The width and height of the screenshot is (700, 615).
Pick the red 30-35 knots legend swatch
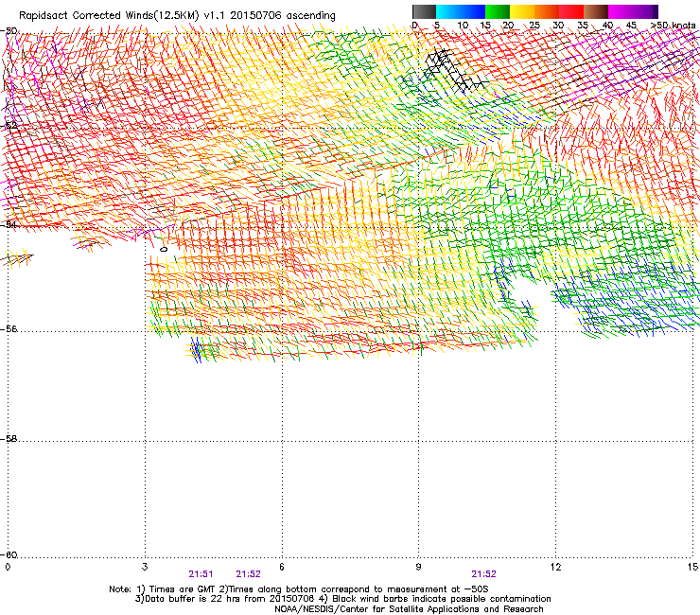click(571, 11)
